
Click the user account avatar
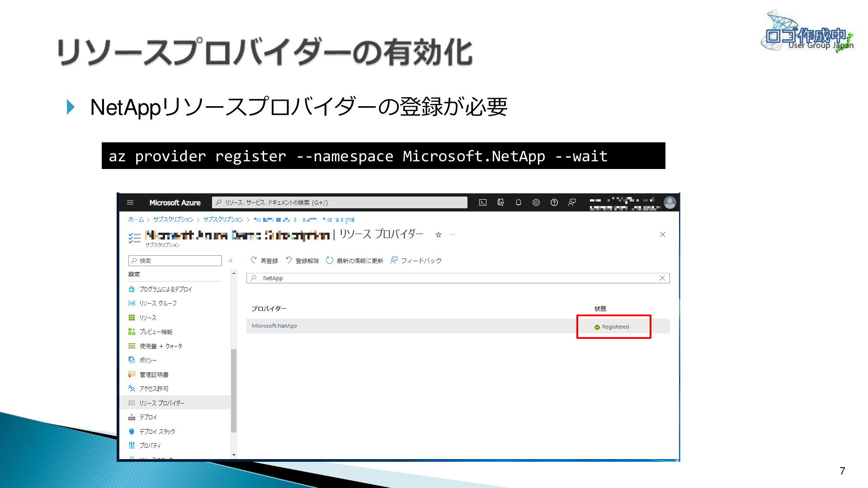tap(670, 202)
